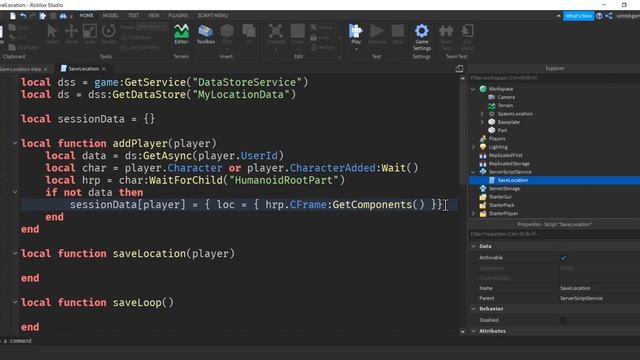Expand the Baseplate node
This screenshot has height=360, width=640.
(x=482, y=122)
